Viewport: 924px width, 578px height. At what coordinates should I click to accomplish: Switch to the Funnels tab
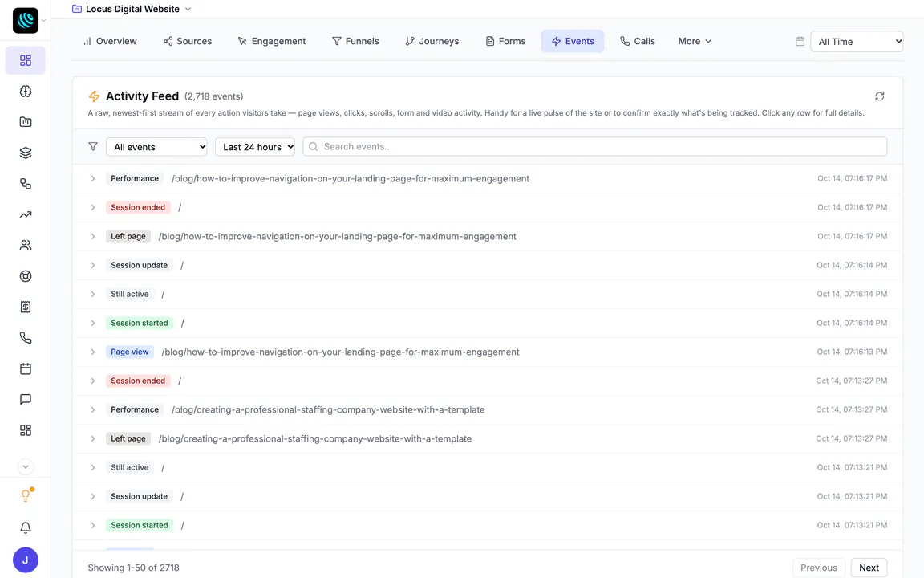click(x=355, y=41)
